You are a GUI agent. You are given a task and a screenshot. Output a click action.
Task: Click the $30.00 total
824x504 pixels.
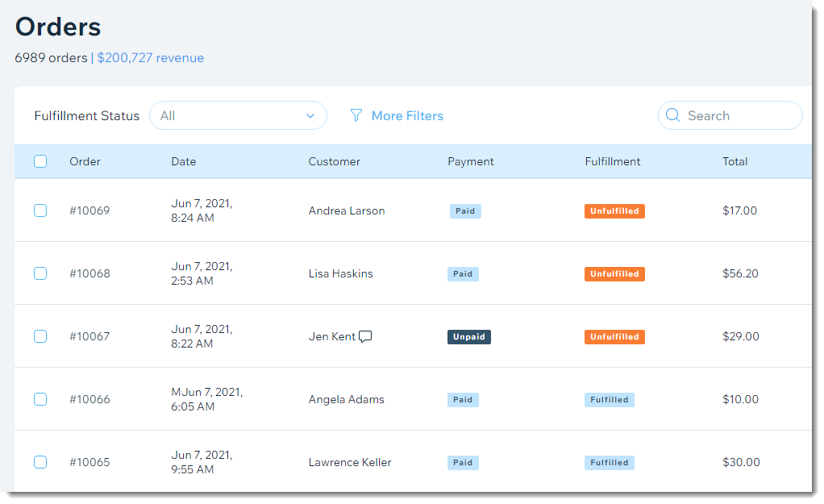click(742, 463)
